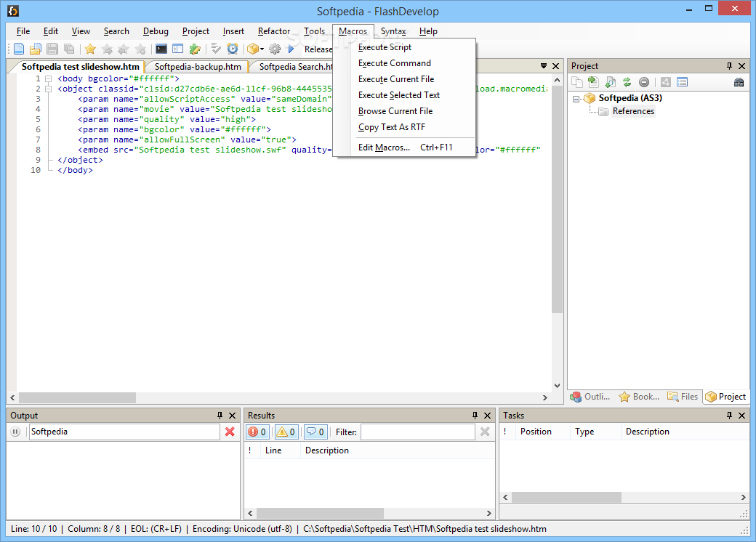756x542 pixels.
Task: Click the Results Filter input field
Action: click(418, 432)
